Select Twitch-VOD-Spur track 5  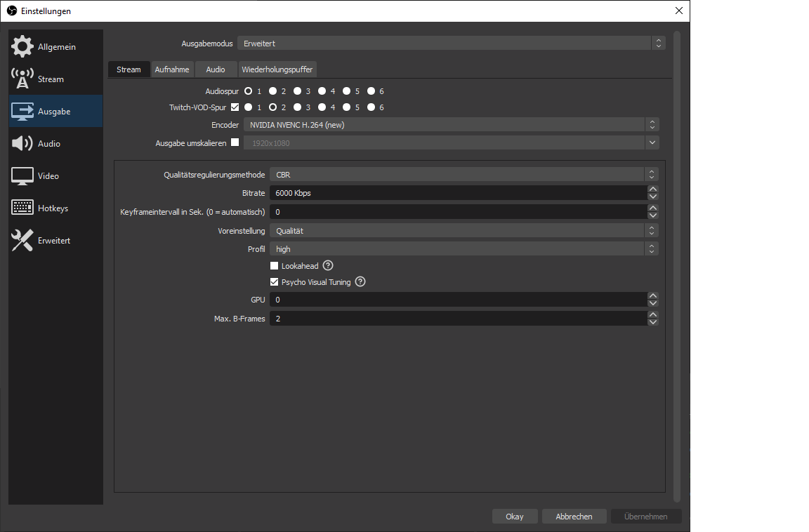click(x=347, y=107)
